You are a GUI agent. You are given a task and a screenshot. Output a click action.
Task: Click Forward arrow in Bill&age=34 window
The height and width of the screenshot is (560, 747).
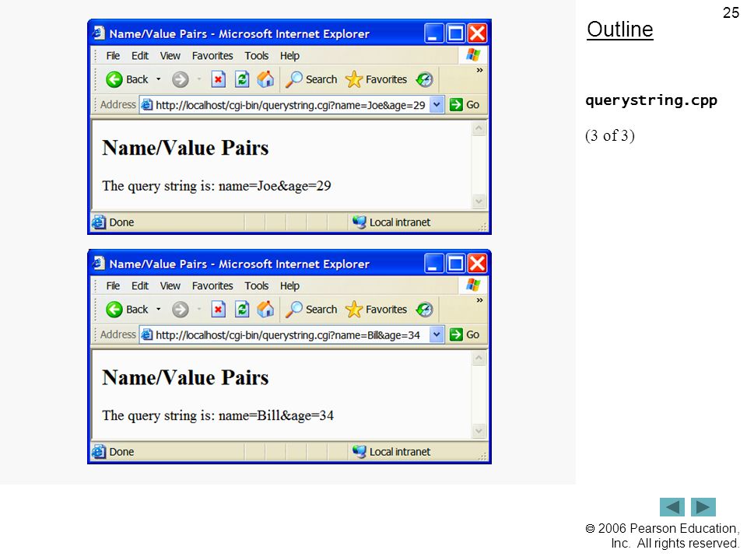(x=180, y=310)
